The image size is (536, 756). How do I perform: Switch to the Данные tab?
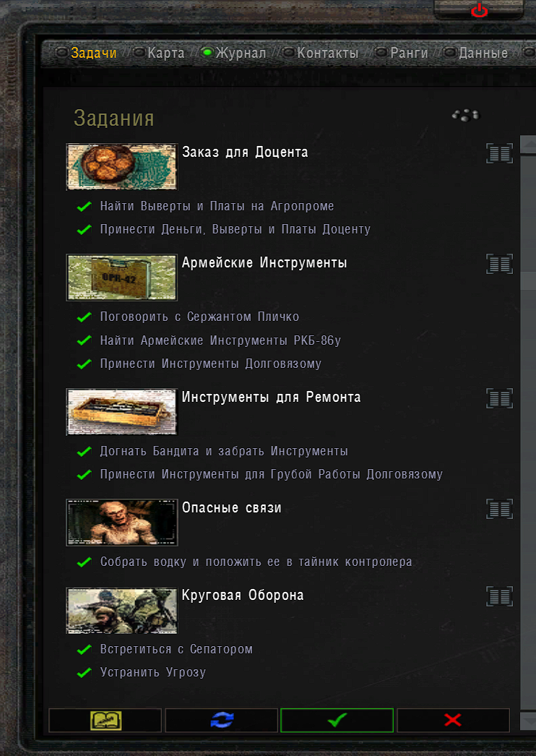click(483, 53)
